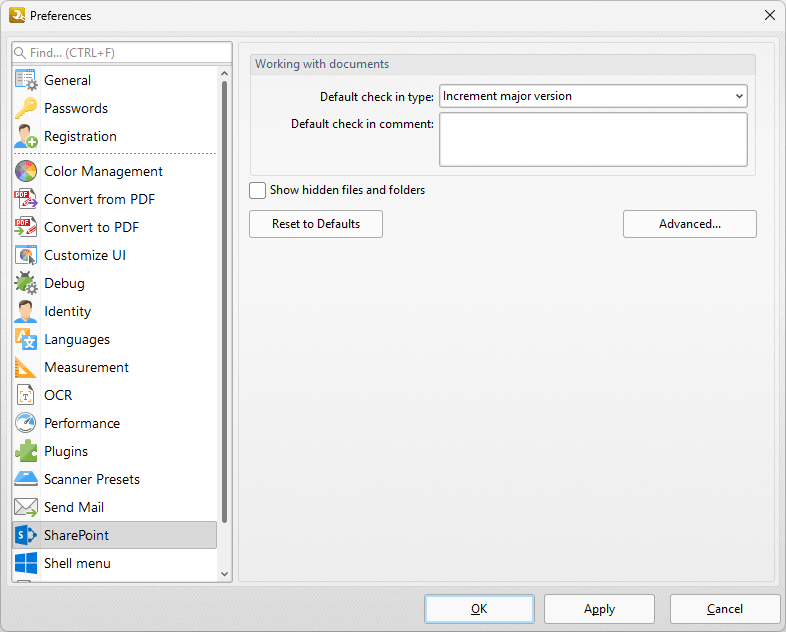Open the Default check in type dropdown
Viewport: 786px width, 632px height.
pyautogui.click(x=593, y=96)
